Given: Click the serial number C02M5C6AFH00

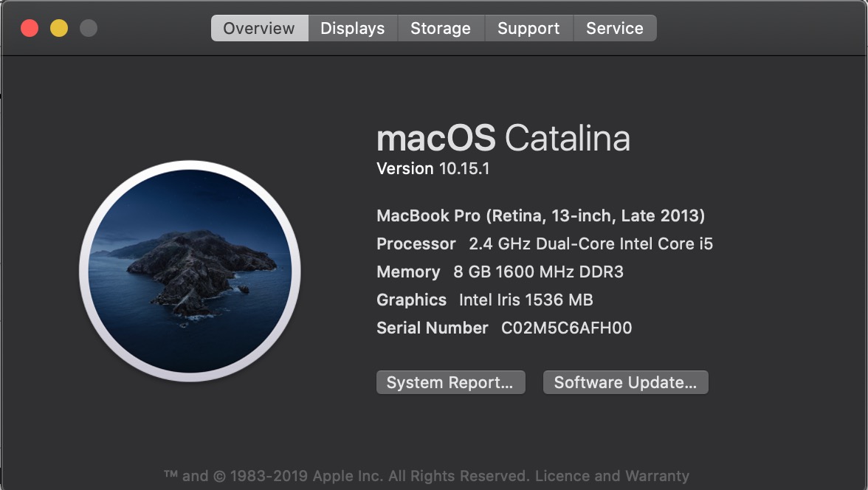Looking at the screenshot, I should (566, 328).
